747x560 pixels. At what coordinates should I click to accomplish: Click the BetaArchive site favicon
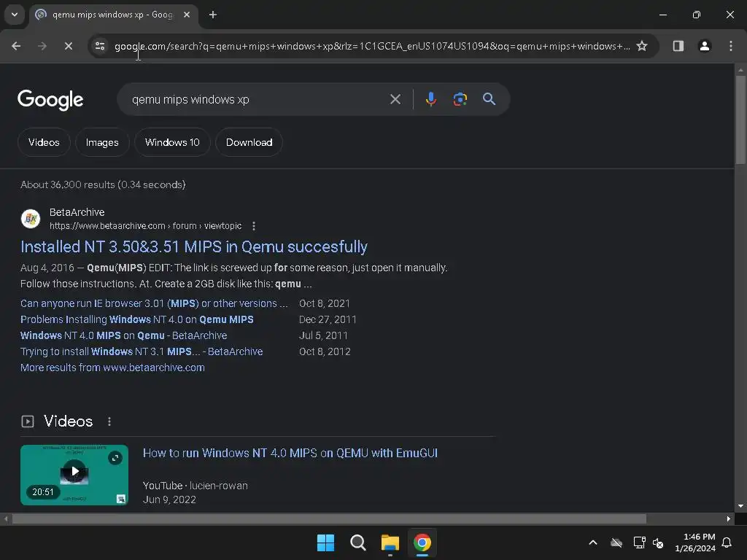pos(31,219)
